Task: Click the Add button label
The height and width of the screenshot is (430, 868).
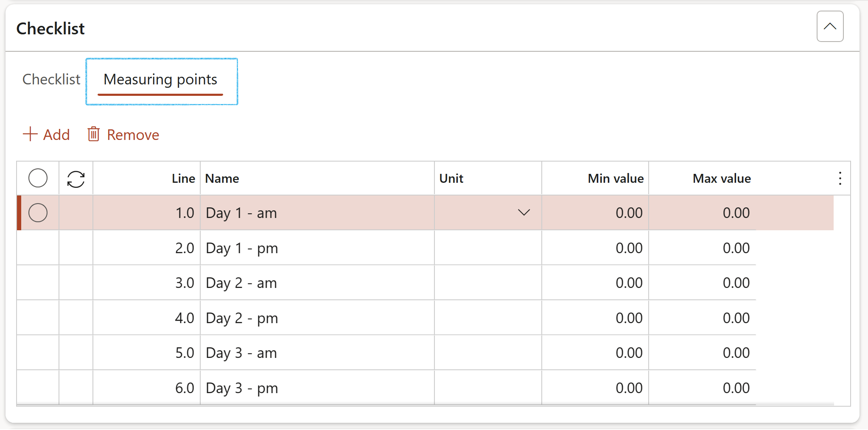Action: point(56,135)
